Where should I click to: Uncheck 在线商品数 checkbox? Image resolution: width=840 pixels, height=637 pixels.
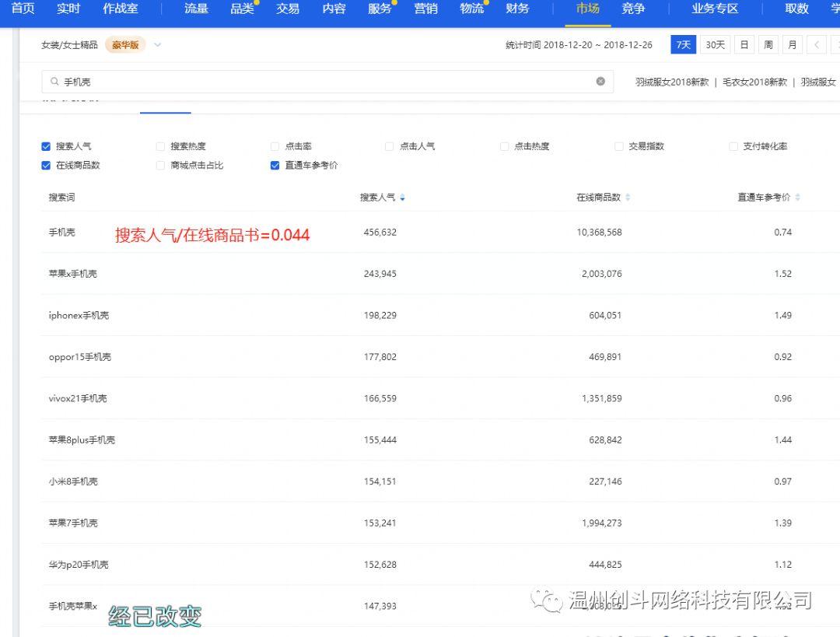click(46, 165)
